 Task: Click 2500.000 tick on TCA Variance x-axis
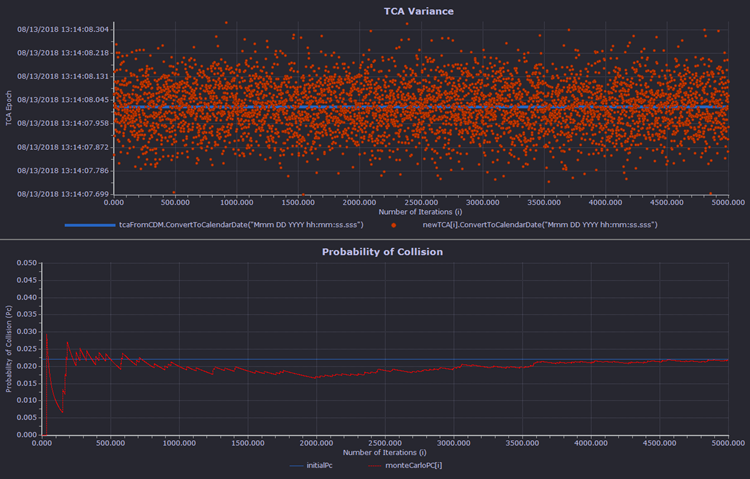(x=421, y=202)
